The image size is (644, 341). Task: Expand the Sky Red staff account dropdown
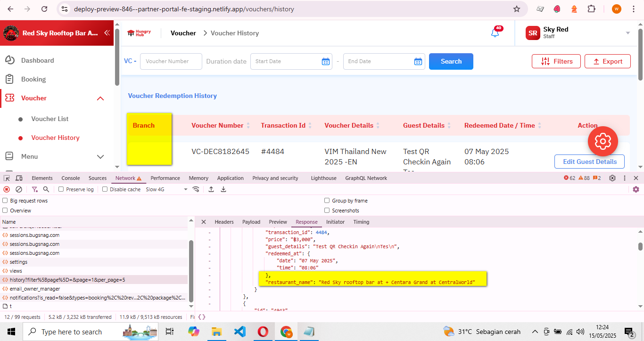tap(627, 33)
